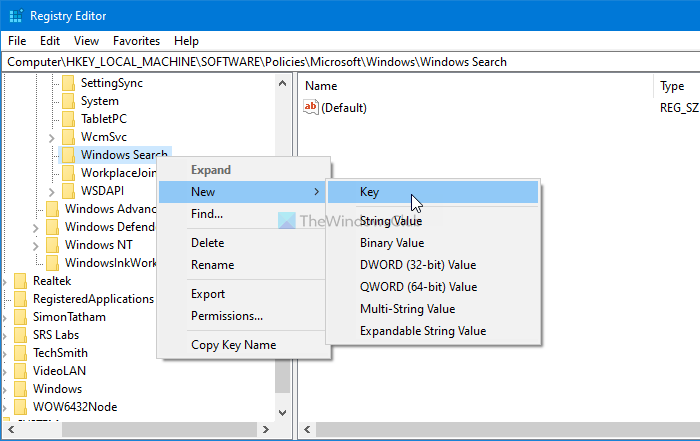The width and height of the screenshot is (700, 441).
Task: Open the Edit menu
Action: [x=50, y=41]
